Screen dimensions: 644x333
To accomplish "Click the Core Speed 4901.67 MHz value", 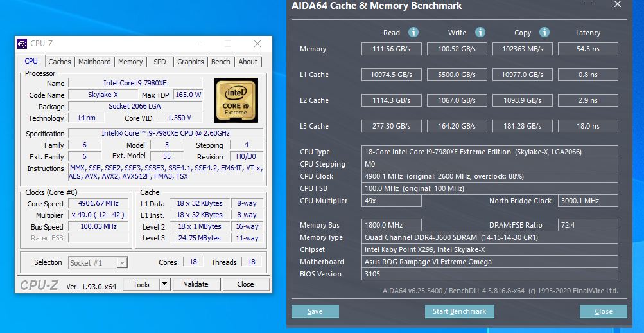I will click(x=98, y=204).
